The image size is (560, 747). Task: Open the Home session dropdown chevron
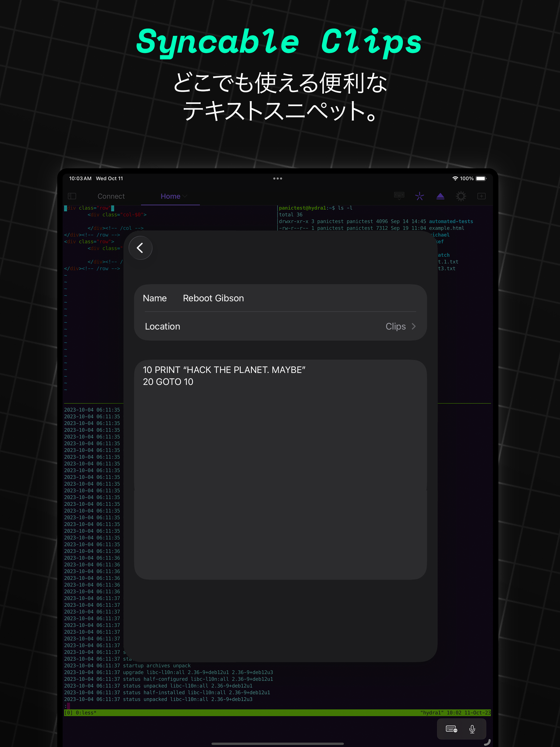click(185, 196)
